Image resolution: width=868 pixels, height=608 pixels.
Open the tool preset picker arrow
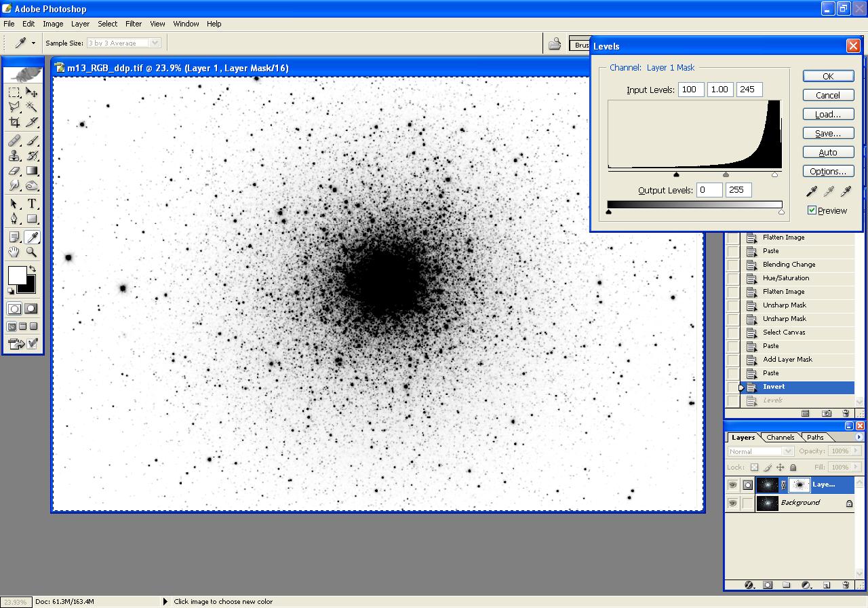[33, 43]
